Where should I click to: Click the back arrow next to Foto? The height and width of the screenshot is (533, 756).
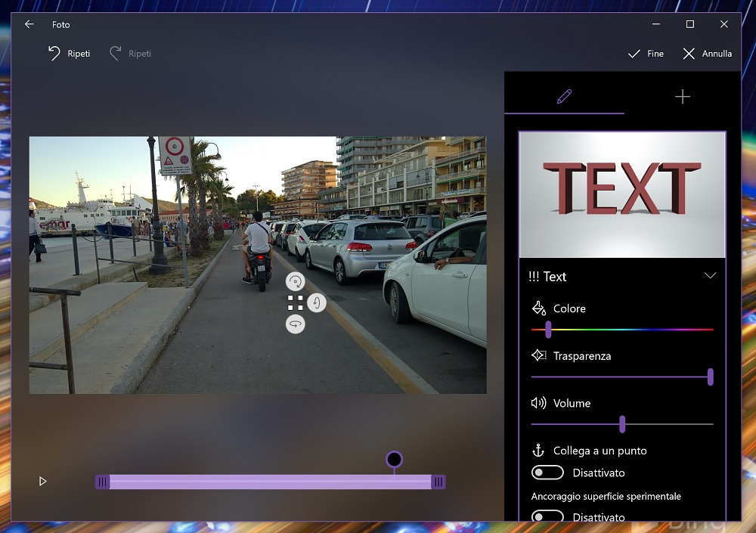[29, 24]
